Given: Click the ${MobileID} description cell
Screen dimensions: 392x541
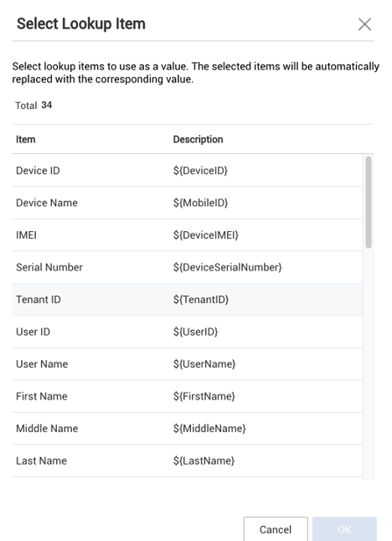Looking at the screenshot, I should pos(200,203).
